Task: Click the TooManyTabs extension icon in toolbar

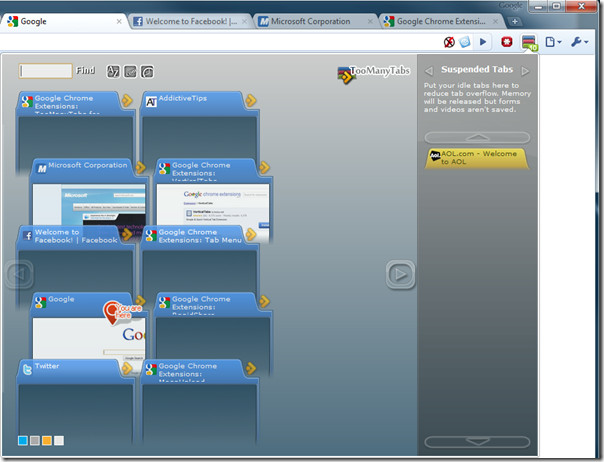Action: (529, 42)
